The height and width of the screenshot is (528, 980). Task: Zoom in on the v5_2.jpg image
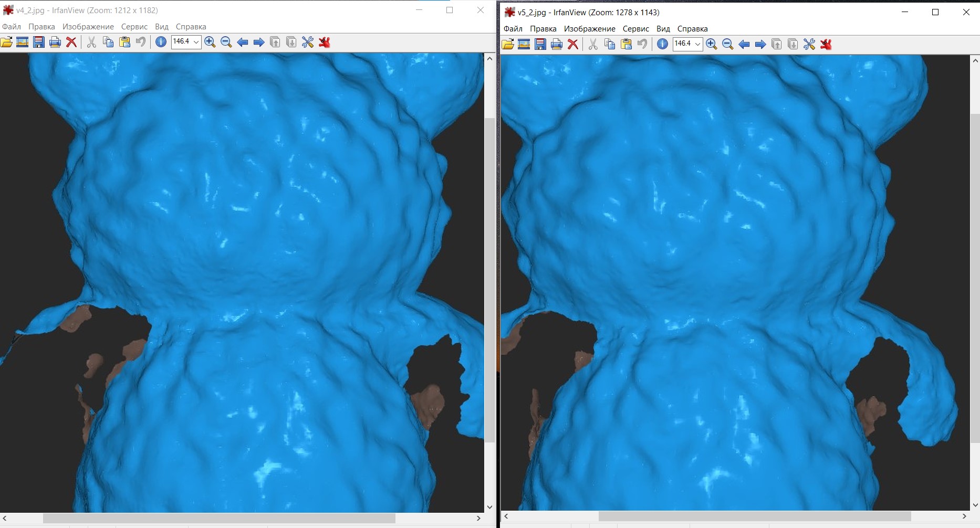pyautogui.click(x=712, y=44)
